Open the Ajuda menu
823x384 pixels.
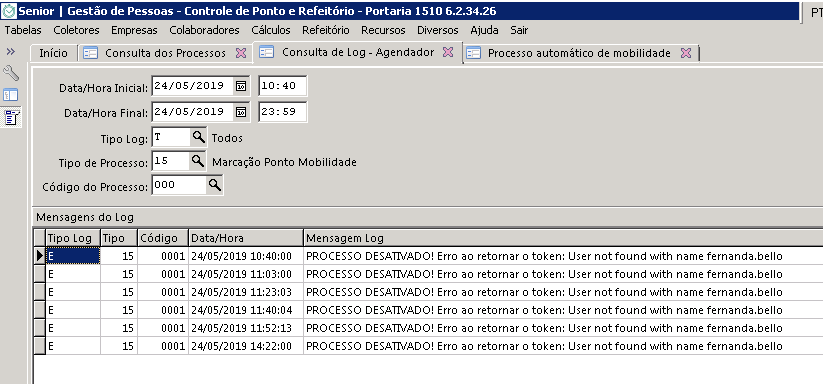click(484, 30)
